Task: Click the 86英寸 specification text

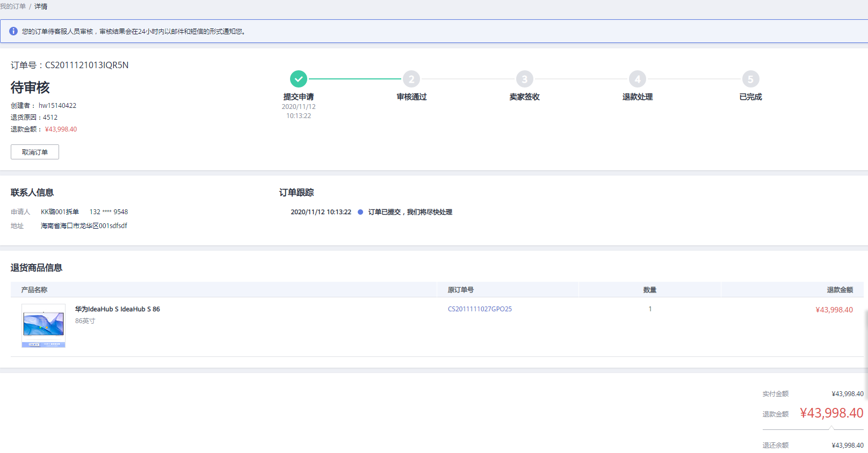Action: 85,321
